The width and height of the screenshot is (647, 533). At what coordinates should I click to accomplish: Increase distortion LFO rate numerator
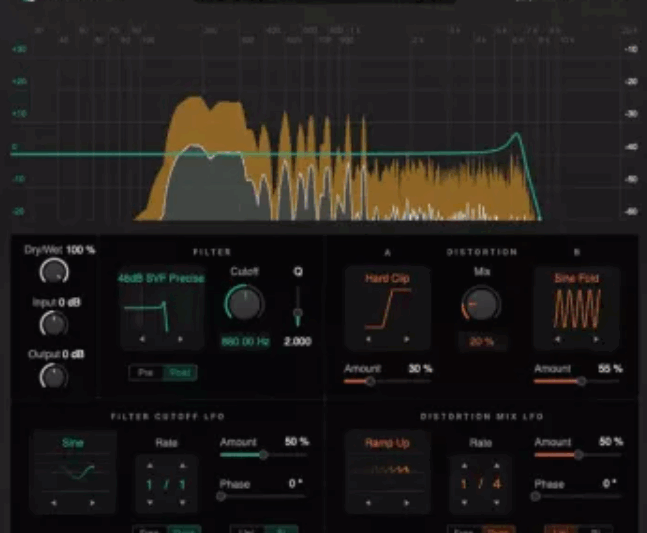coord(465,466)
